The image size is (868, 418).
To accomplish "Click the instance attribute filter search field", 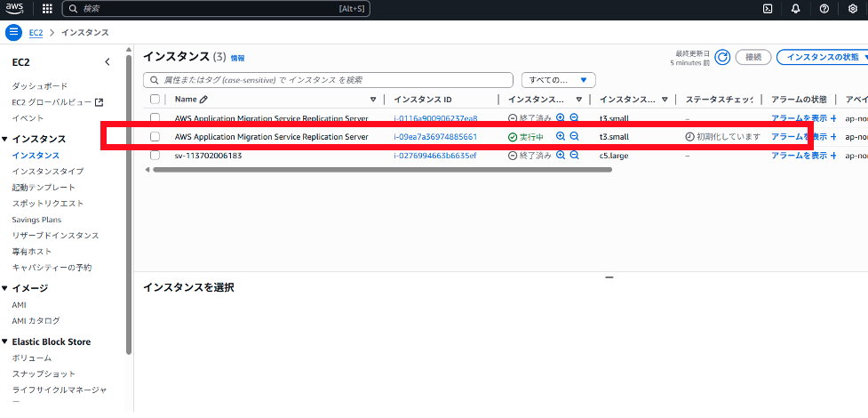I will click(x=328, y=80).
